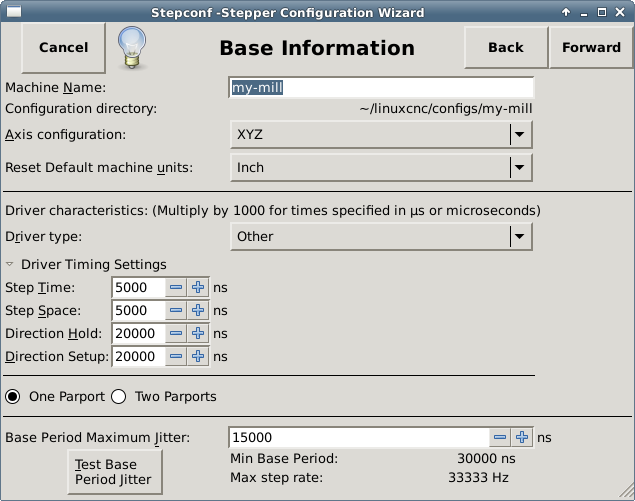
Task: Decrease Step Time with minus button
Action: (x=176, y=287)
